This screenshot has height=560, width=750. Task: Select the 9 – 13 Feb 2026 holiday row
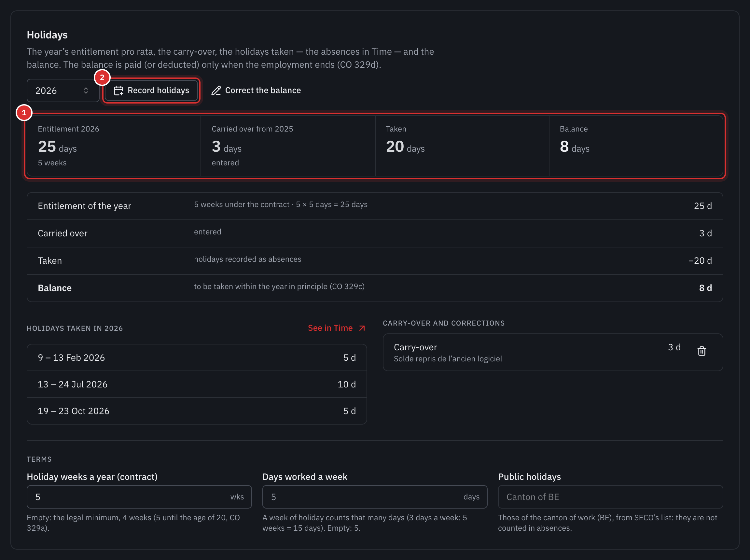(197, 357)
